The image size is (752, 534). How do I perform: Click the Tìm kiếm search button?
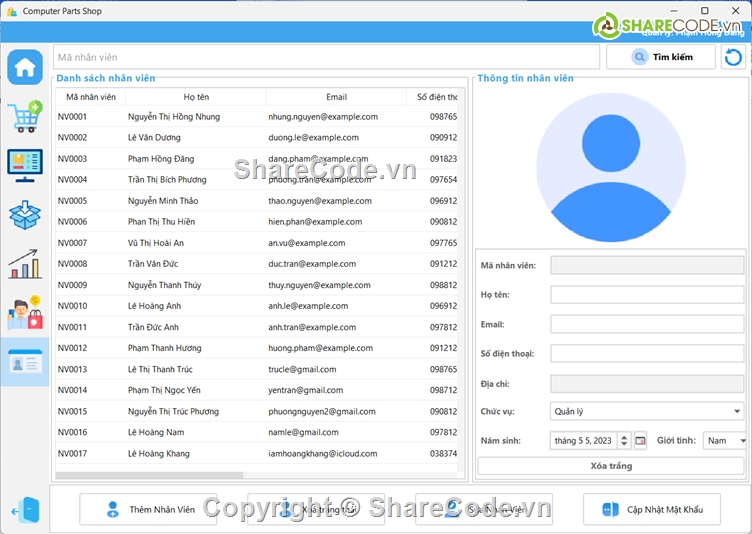[661, 57]
